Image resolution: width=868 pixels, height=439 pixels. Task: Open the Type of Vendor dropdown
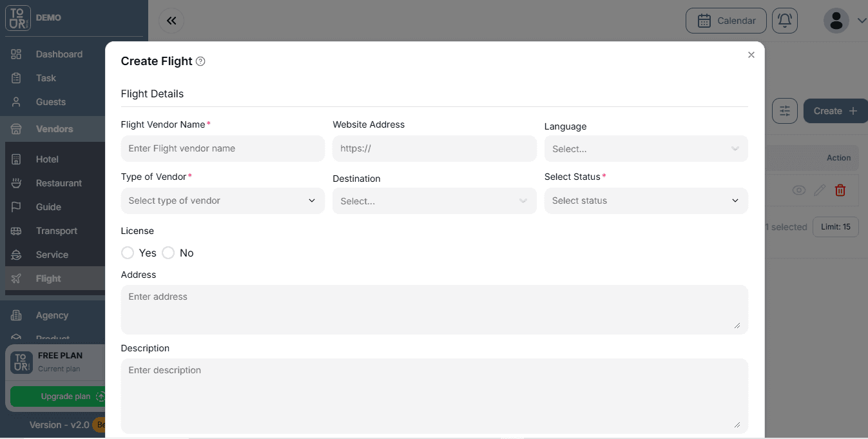pos(222,200)
